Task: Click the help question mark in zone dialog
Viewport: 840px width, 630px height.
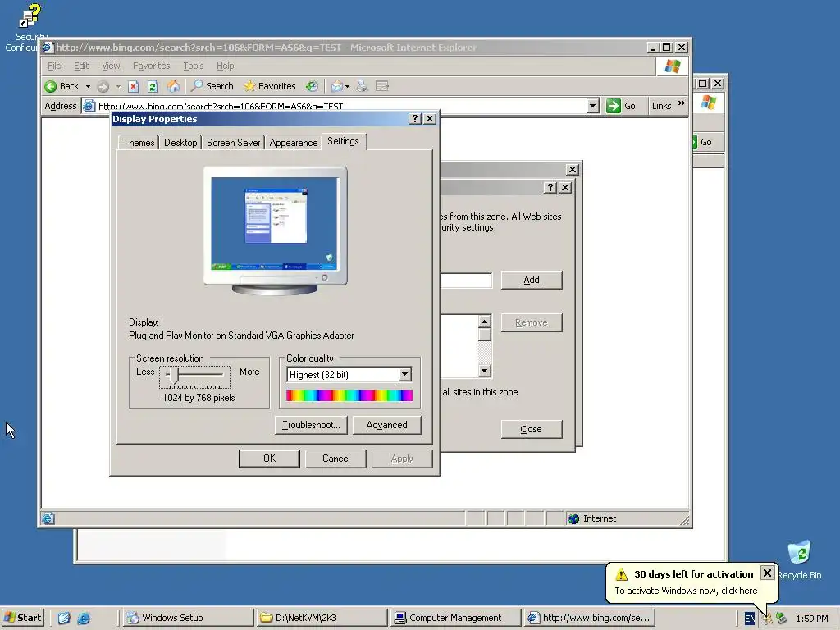Action: (x=550, y=188)
